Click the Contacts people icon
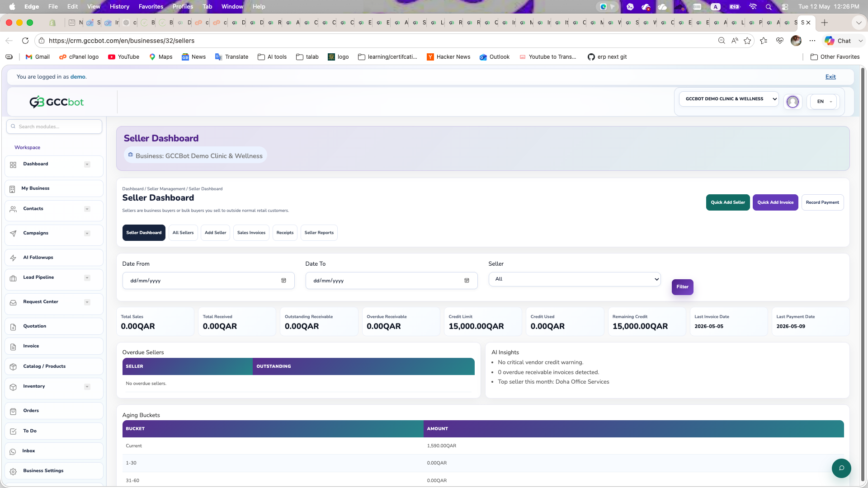 (x=13, y=209)
